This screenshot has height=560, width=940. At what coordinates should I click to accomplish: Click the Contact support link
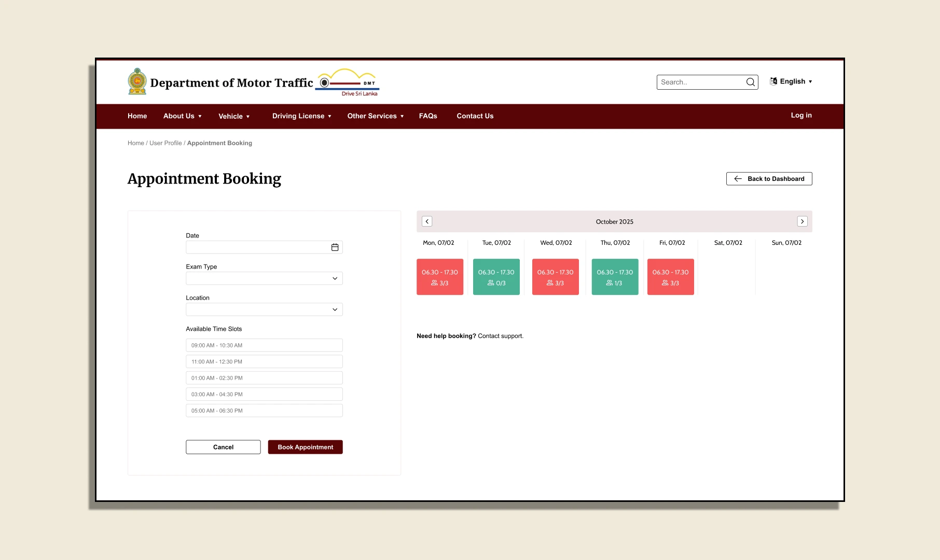pos(501,336)
